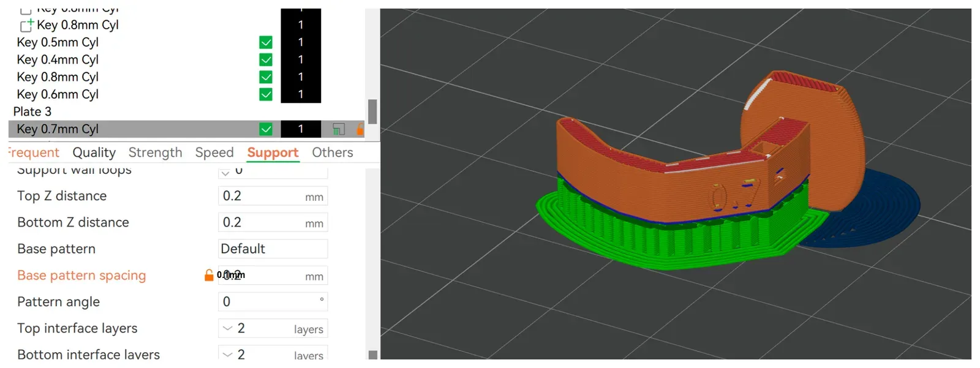This screenshot has width=980, height=368.
Task: Open Top interface layers dropdown arrow
Action: pyautogui.click(x=227, y=328)
